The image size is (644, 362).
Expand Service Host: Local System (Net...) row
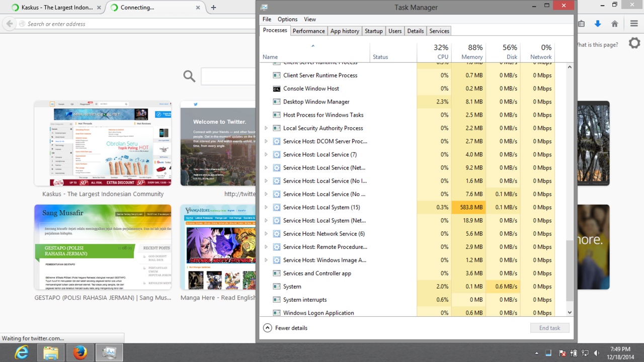tap(266, 220)
